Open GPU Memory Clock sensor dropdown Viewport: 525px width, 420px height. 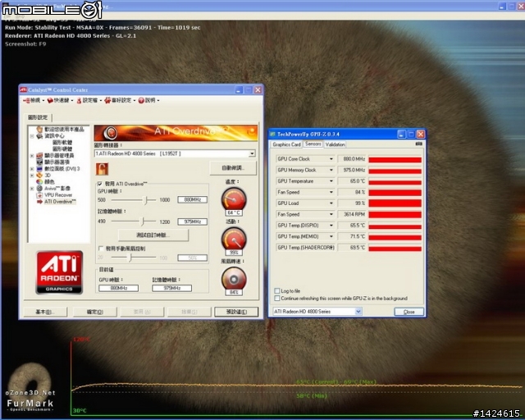point(331,170)
